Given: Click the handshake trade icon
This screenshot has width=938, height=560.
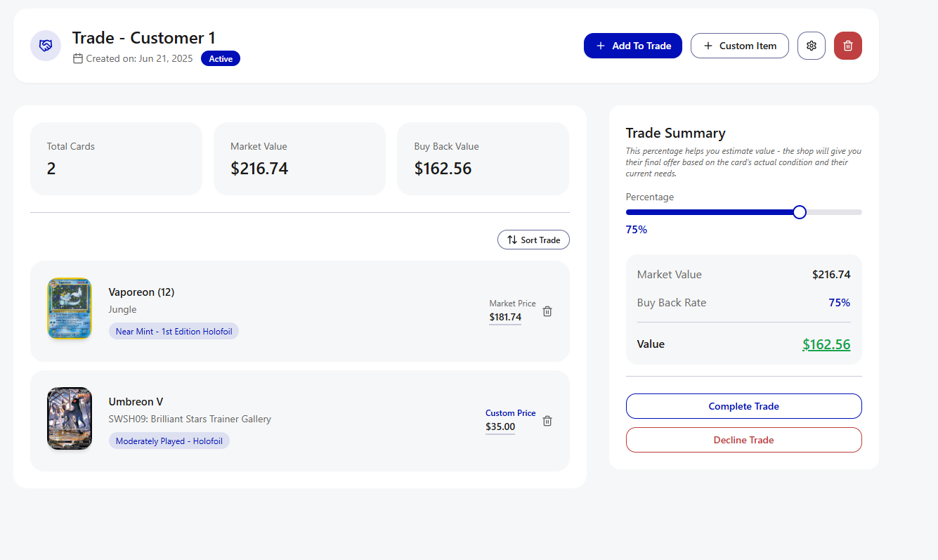Looking at the screenshot, I should (x=46, y=46).
